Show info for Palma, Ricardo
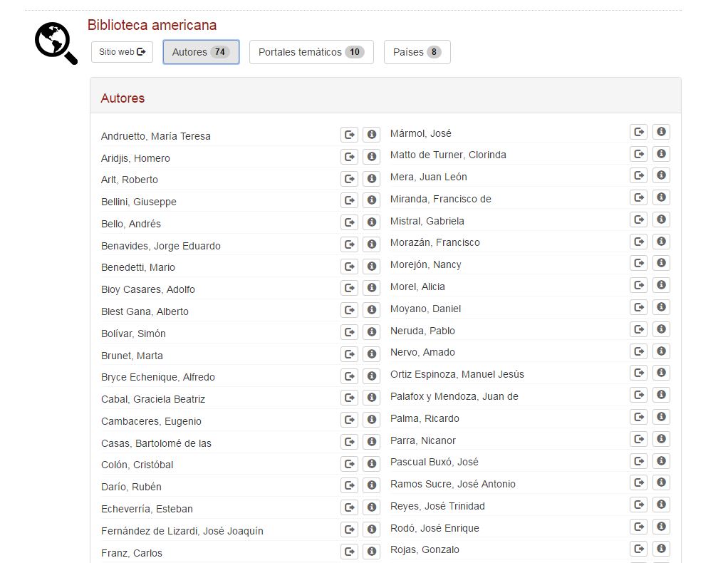728x563 pixels. point(661,417)
